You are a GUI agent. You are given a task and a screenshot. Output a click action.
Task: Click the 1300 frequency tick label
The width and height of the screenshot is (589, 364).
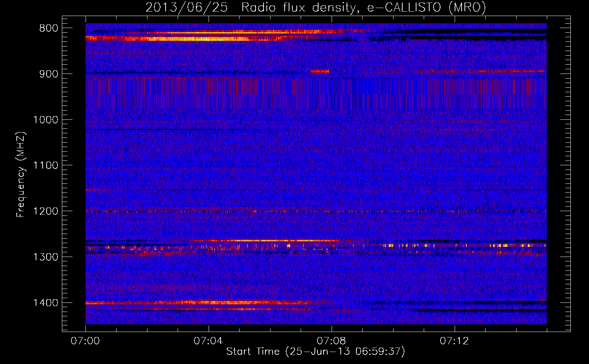coord(46,257)
